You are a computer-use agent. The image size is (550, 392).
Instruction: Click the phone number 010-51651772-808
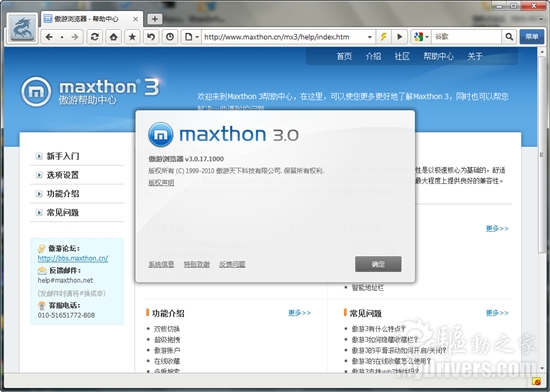[x=66, y=315]
